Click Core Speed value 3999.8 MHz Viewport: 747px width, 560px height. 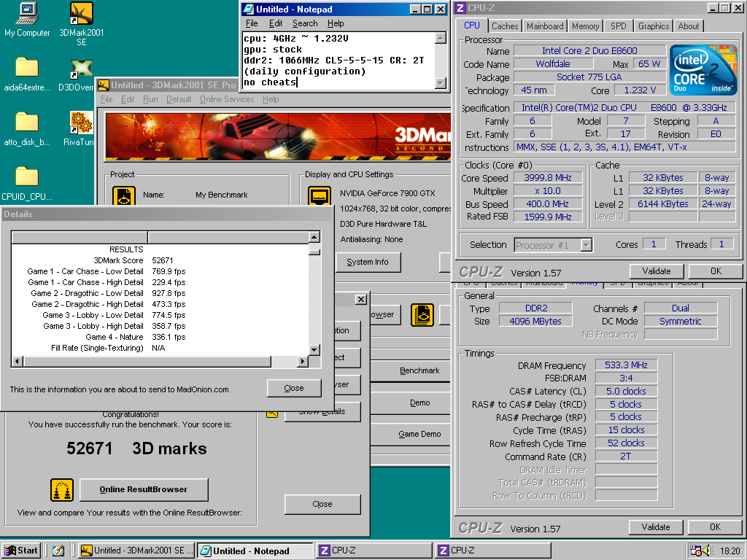(x=548, y=178)
